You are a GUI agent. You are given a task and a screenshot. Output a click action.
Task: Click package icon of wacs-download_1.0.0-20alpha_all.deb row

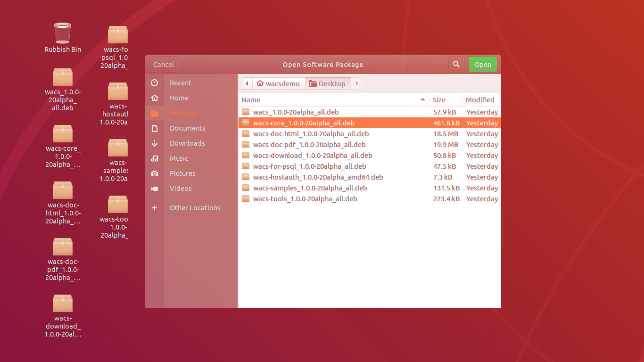point(245,156)
